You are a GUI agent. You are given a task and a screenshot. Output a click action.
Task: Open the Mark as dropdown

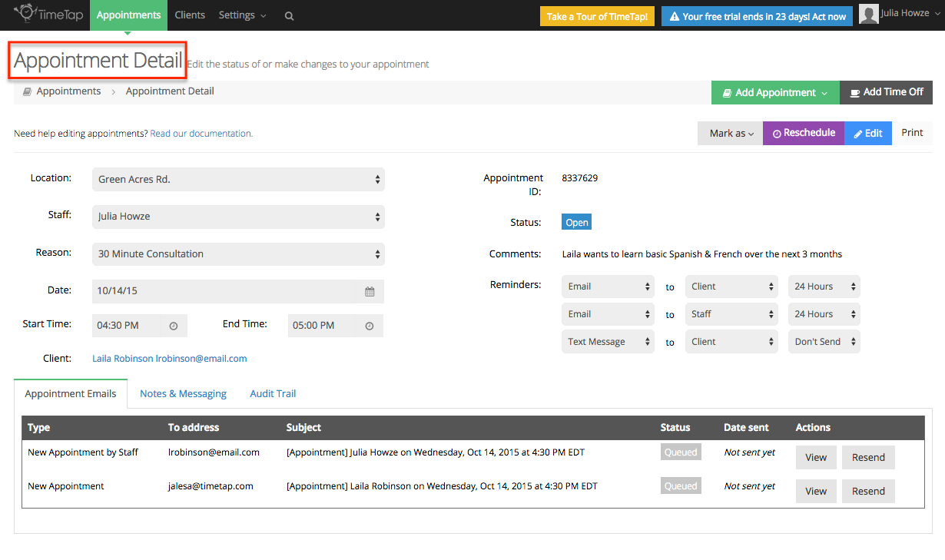click(731, 133)
